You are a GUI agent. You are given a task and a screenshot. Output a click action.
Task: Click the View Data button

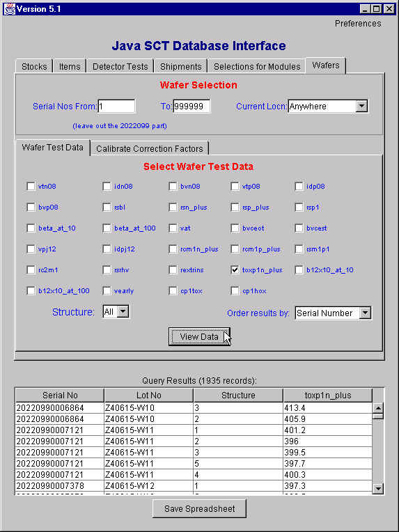199,336
